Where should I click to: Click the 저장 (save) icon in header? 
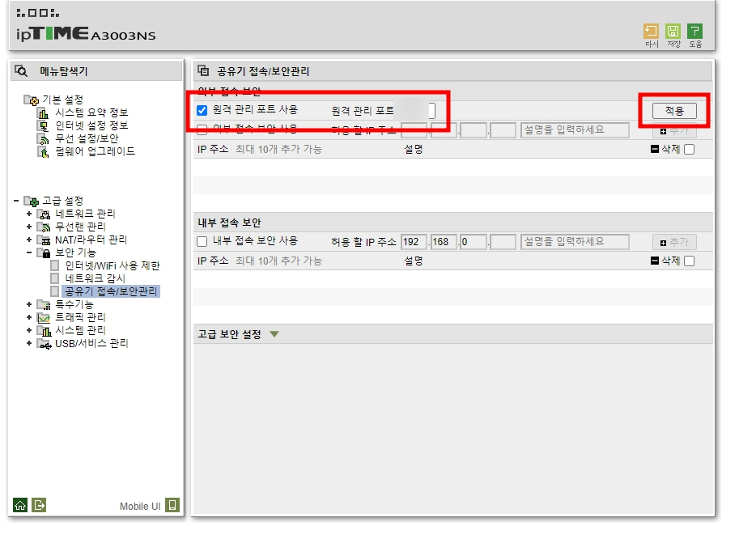click(673, 32)
